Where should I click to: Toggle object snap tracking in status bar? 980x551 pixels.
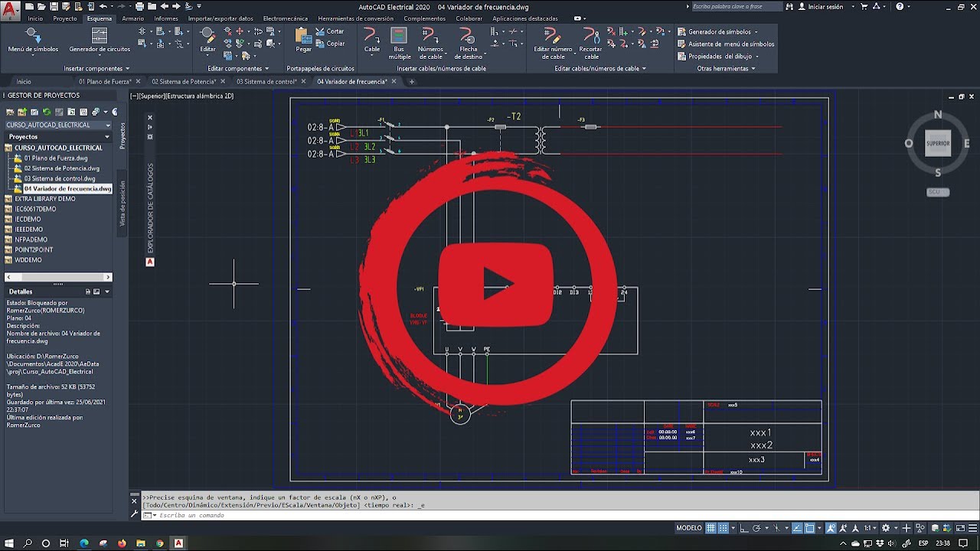pos(797,528)
